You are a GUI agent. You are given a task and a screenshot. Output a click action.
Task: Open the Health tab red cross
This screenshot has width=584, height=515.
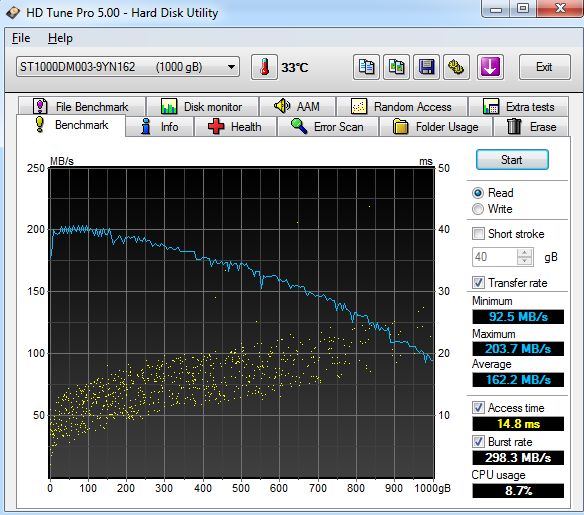coord(235,127)
